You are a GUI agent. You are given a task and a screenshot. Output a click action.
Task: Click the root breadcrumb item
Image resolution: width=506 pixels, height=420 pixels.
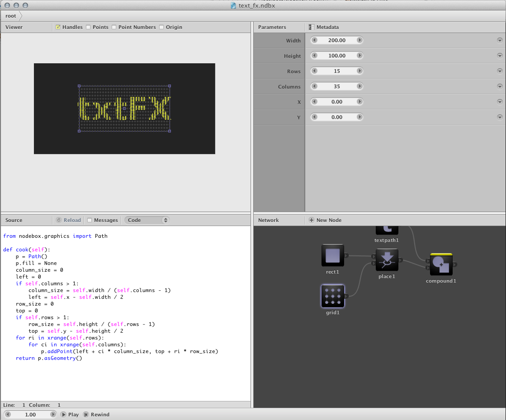pyautogui.click(x=11, y=16)
